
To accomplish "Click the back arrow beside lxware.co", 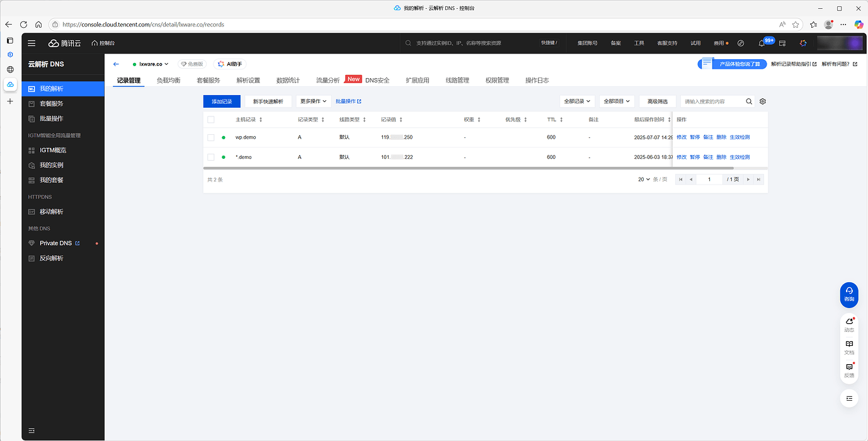I will point(115,64).
